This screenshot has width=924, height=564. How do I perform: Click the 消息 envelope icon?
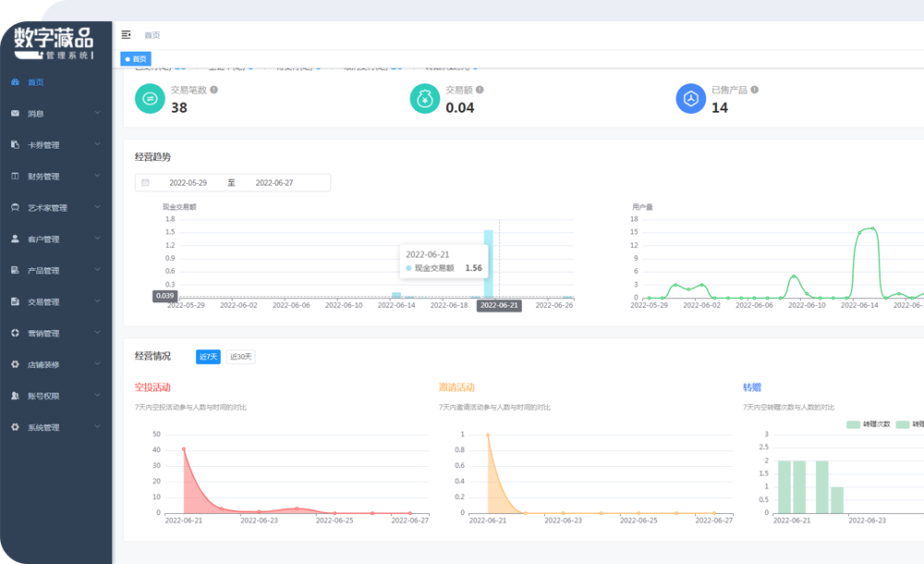coord(16,114)
